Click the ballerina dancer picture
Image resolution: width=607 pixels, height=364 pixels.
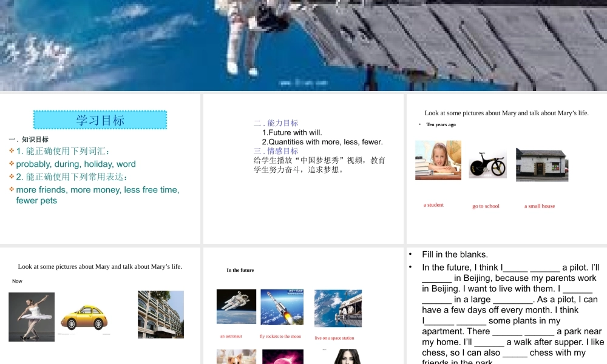click(x=32, y=317)
